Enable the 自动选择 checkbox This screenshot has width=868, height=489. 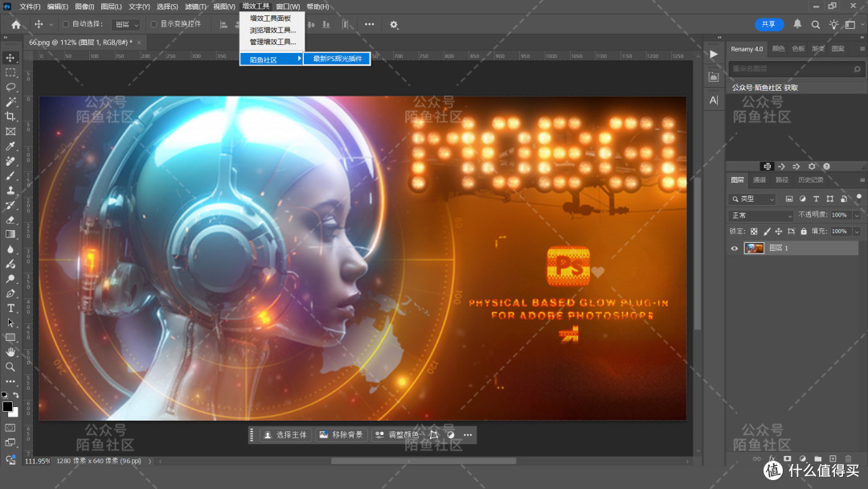pyautogui.click(x=66, y=24)
